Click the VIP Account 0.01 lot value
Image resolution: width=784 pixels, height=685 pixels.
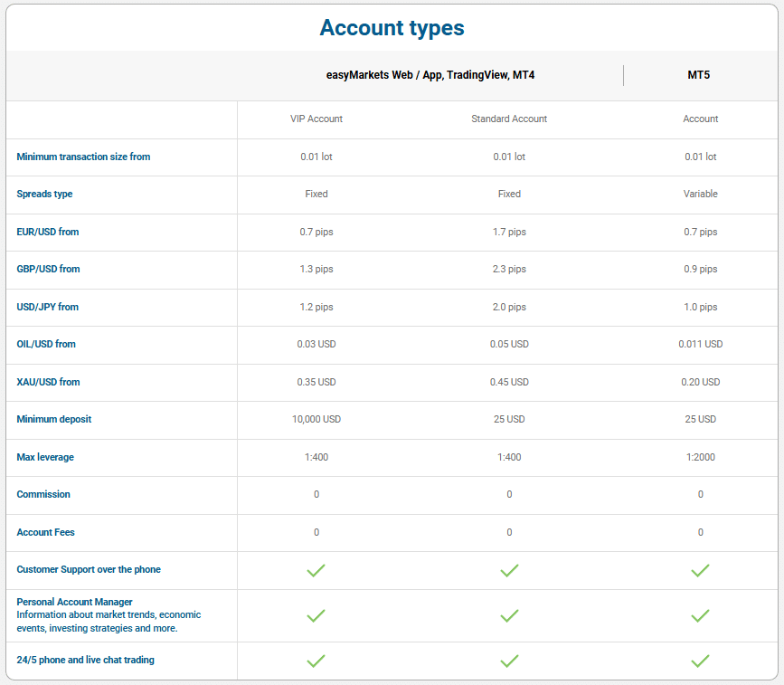tap(316, 157)
